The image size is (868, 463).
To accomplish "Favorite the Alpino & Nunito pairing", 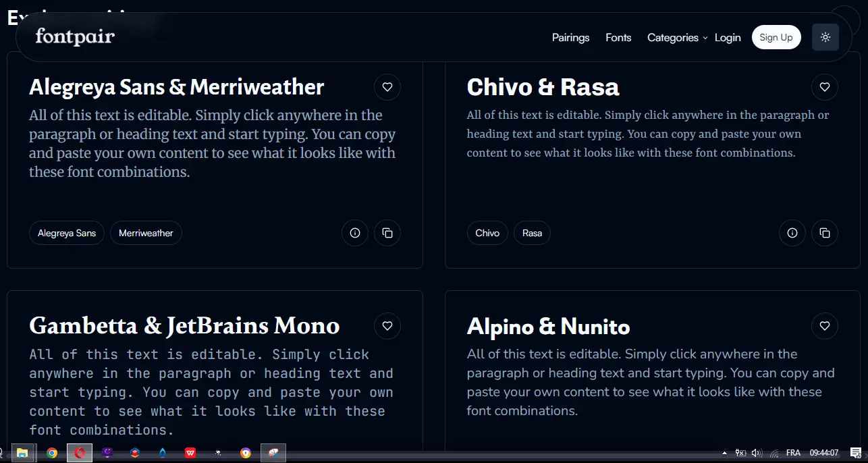I will pyautogui.click(x=825, y=326).
